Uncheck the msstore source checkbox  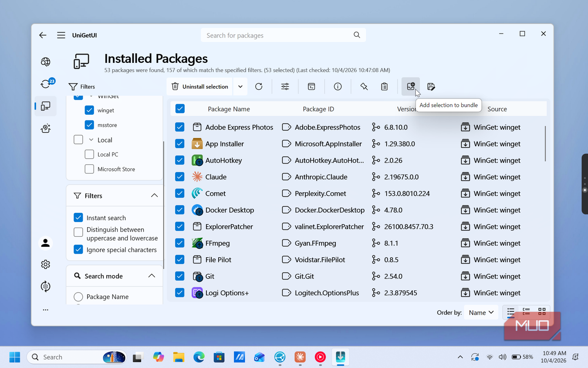[x=89, y=125]
